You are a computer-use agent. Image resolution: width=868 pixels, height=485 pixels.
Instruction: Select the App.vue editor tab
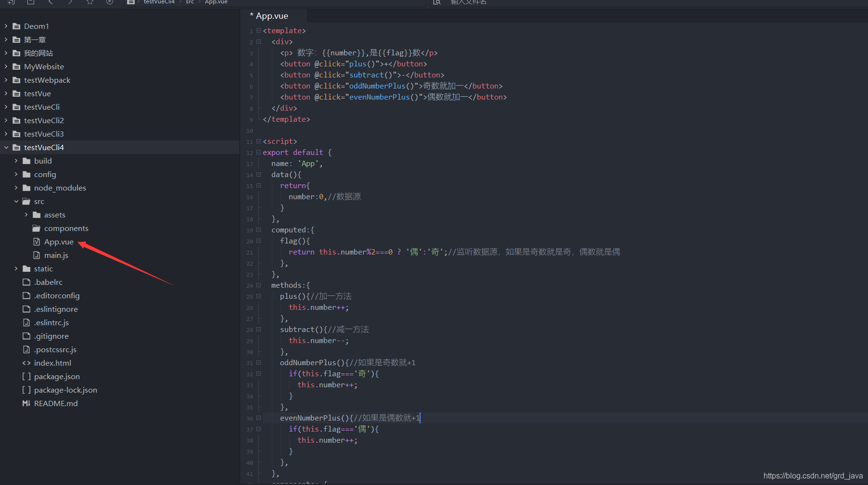click(273, 16)
